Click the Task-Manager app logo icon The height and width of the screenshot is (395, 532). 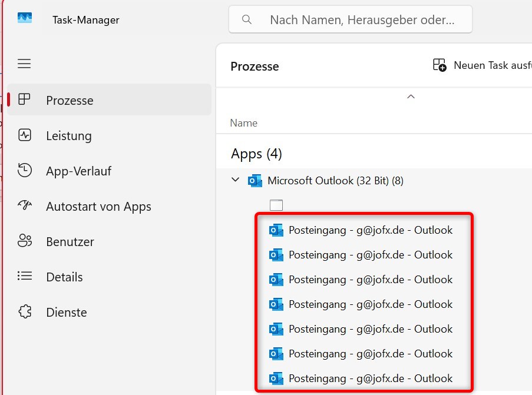[24, 19]
